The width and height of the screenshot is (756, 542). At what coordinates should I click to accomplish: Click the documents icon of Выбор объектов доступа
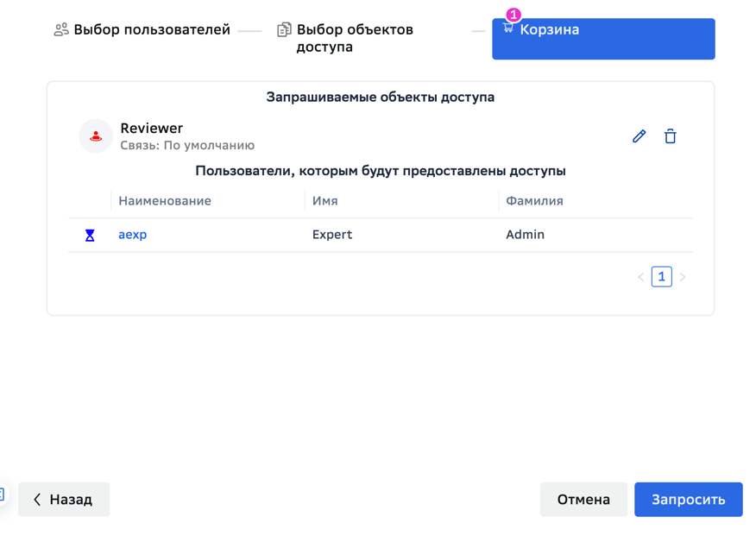tap(284, 30)
